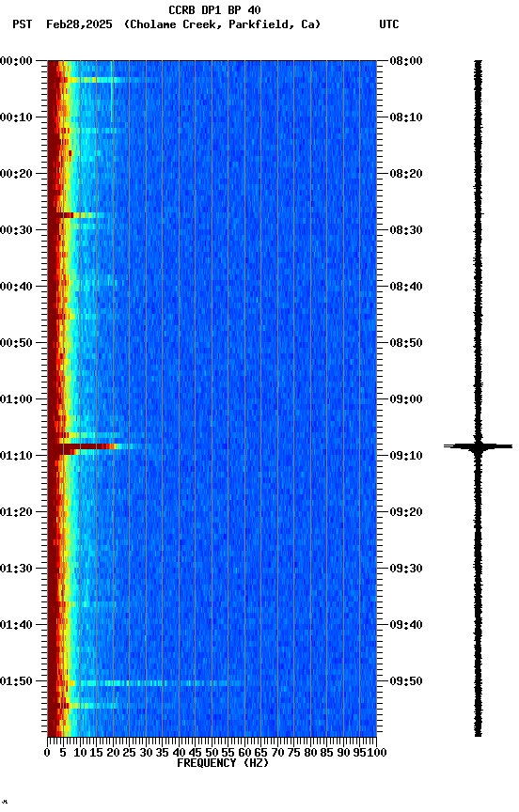The width and height of the screenshot is (519, 812).
Task: Click the 09:00 UTC time label
Action: pyautogui.click(x=406, y=399)
